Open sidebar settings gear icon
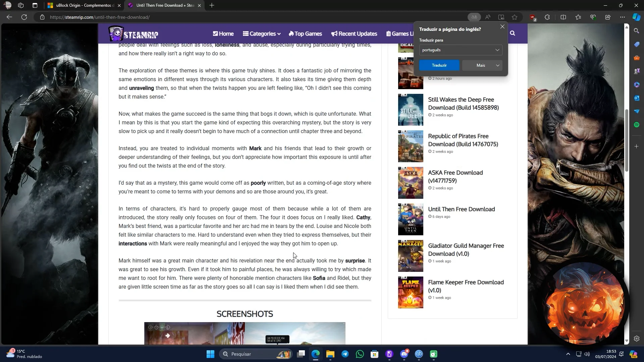Viewport: 644px width, 362px height. click(637, 339)
